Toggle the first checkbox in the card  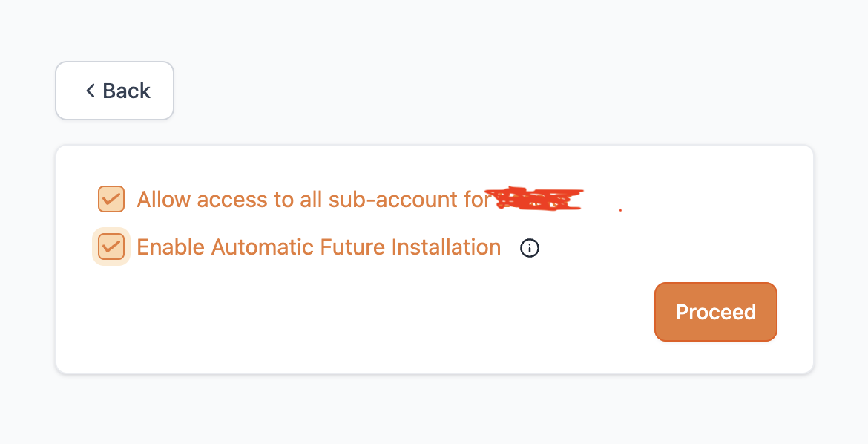pos(111,199)
